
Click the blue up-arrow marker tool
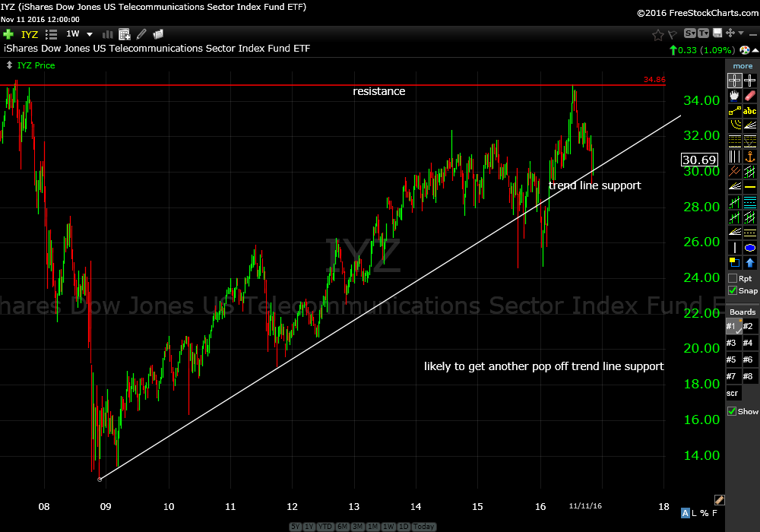click(750, 263)
